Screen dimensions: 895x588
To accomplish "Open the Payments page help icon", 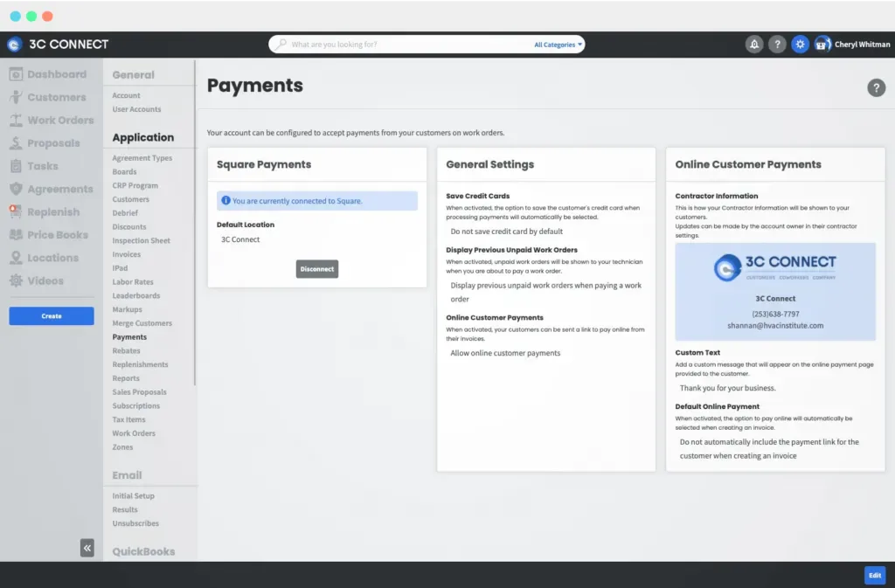I will point(876,88).
